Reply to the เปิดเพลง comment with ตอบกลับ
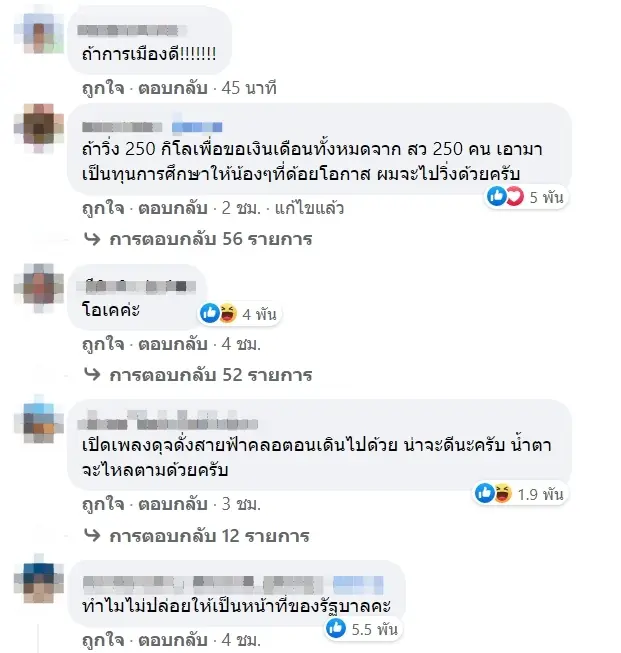 click(173, 504)
